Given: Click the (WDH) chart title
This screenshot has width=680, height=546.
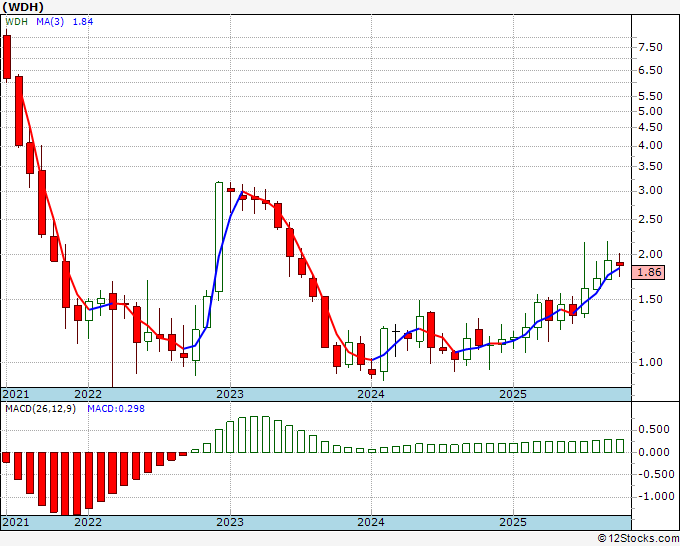Looking at the screenshot, I should (23, 6).
